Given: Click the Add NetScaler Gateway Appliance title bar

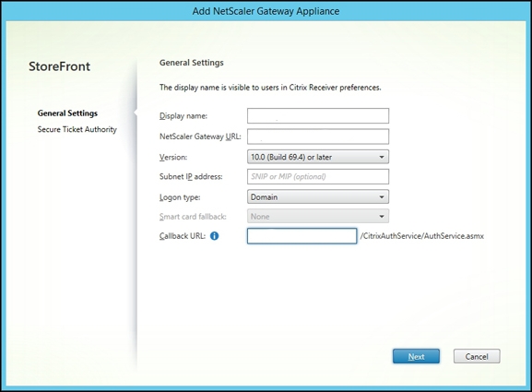Looking at the screenshot, I should pyautogui.click(x=266, y=11).
